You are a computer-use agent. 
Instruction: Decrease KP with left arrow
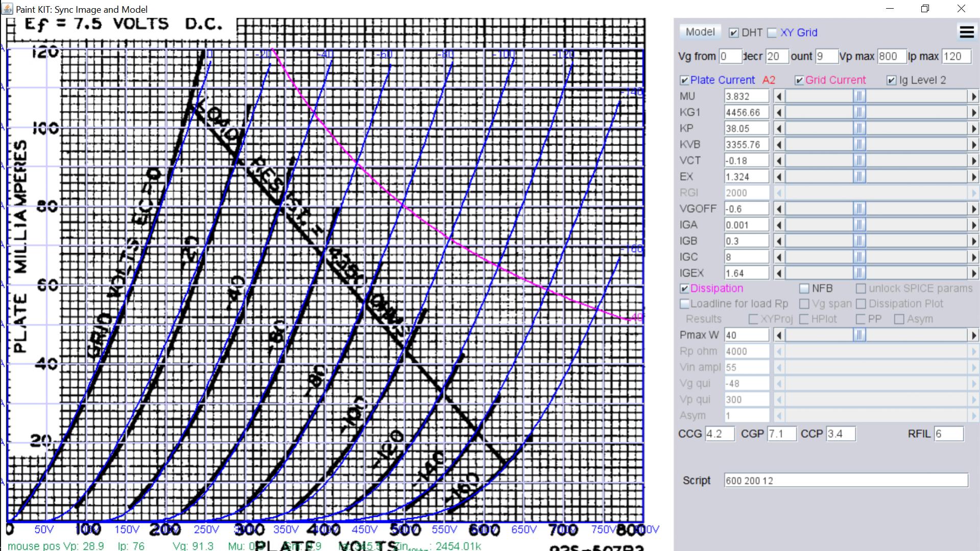pos(779,128)
